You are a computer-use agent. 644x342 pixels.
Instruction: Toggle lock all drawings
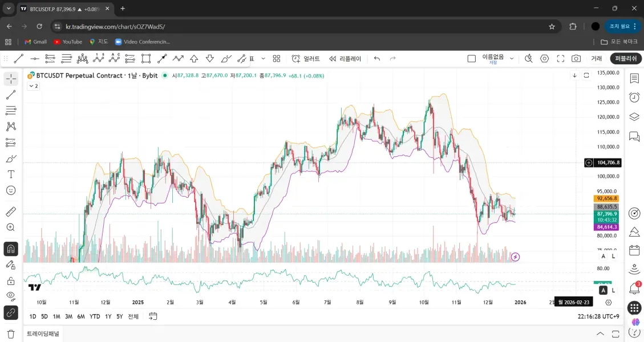click(x=11, y=280)
